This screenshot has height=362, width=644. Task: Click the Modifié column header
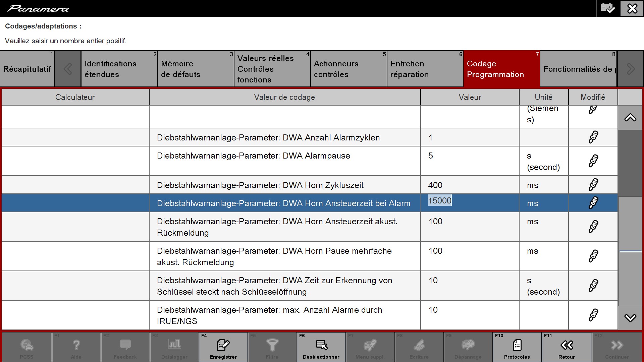click(593, 97)
